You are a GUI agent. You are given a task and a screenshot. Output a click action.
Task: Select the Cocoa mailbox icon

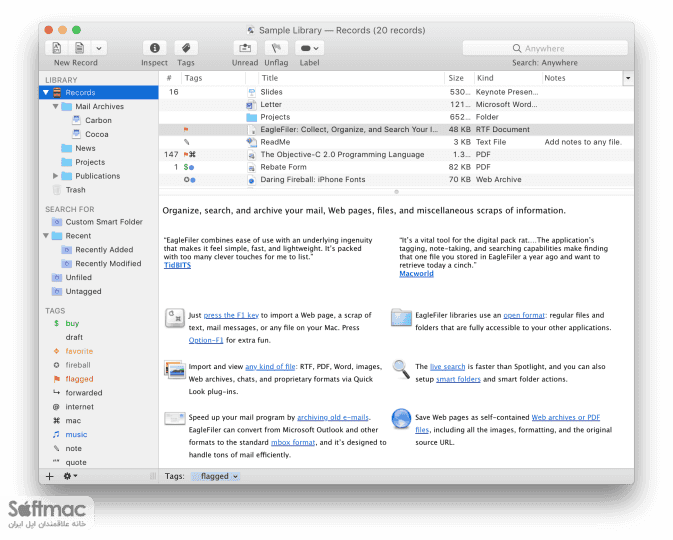pyautogui.click(x=76, y=134)
